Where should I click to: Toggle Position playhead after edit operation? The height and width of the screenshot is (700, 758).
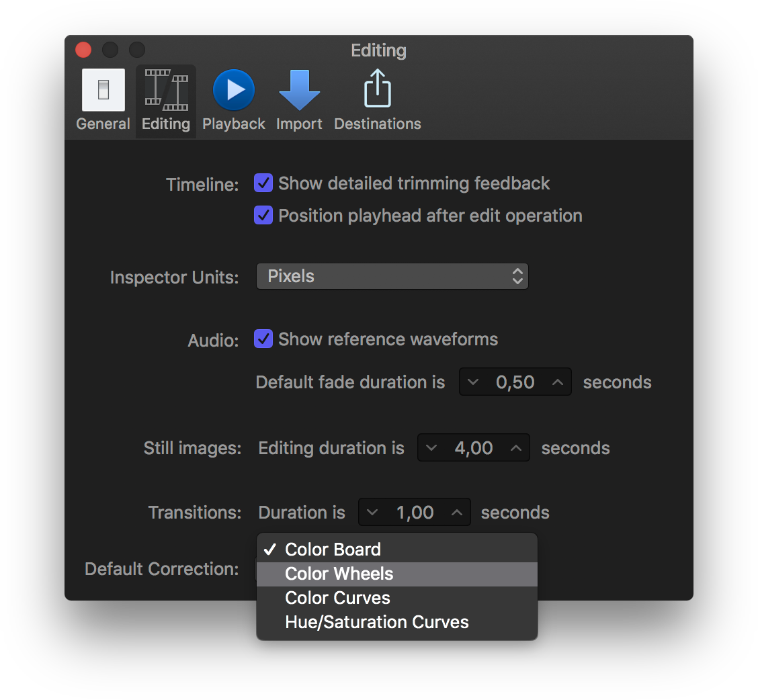coord(263,216)
